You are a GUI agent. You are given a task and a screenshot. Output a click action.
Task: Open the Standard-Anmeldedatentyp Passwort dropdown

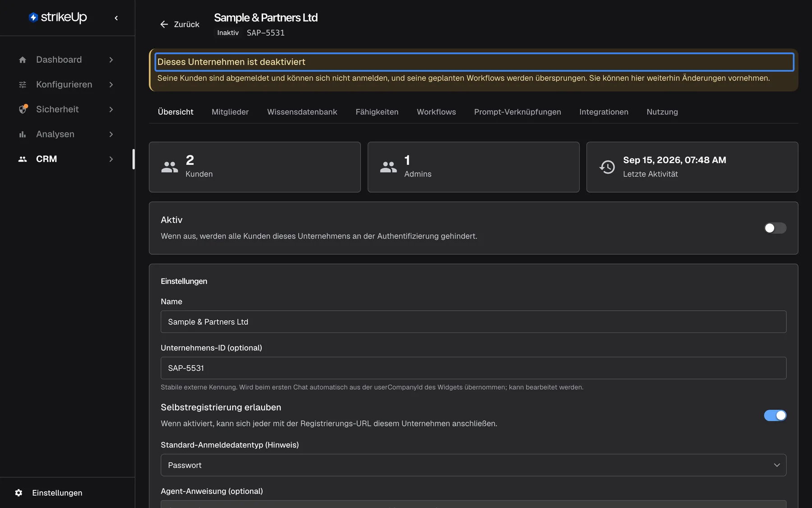(x=473, y=465)
